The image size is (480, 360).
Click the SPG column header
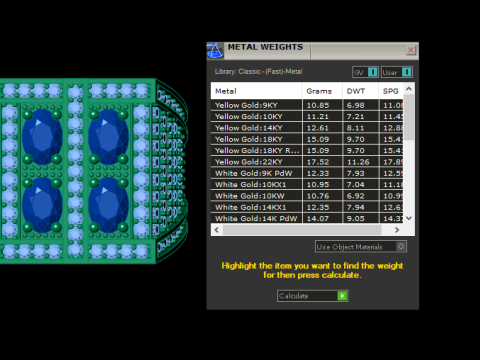[x=391, y=91]
